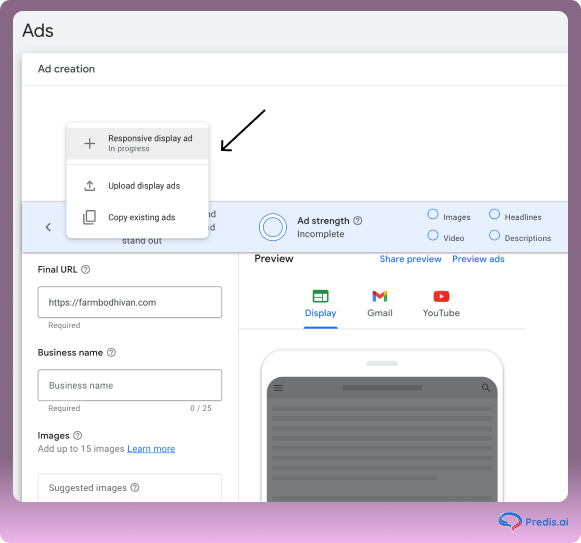Click the Images section help icon
Image resolution: width=581 pixels, height=543 pixels.
[x=77, y=436]
